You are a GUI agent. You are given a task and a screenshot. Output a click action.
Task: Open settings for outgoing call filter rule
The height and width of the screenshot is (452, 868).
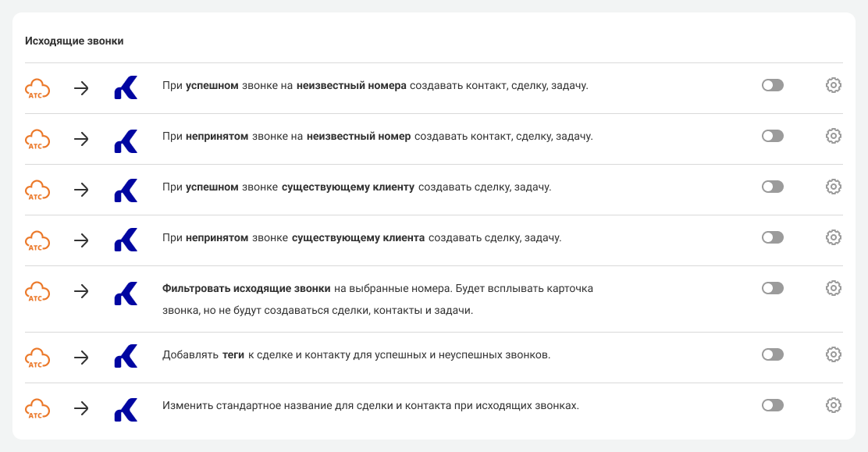pyautogui.click(x=833, y=288)
